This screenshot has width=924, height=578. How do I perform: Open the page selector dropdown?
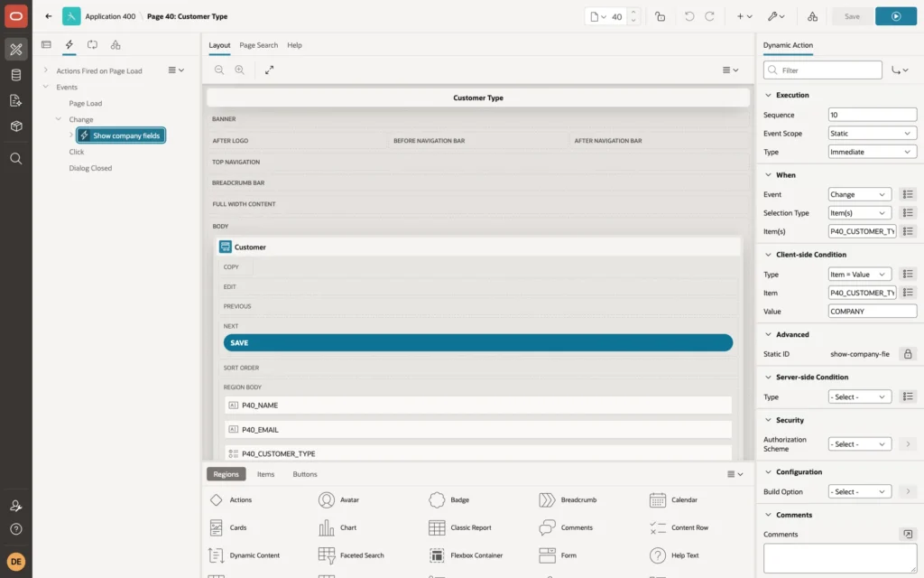click(x=598, y=16)
